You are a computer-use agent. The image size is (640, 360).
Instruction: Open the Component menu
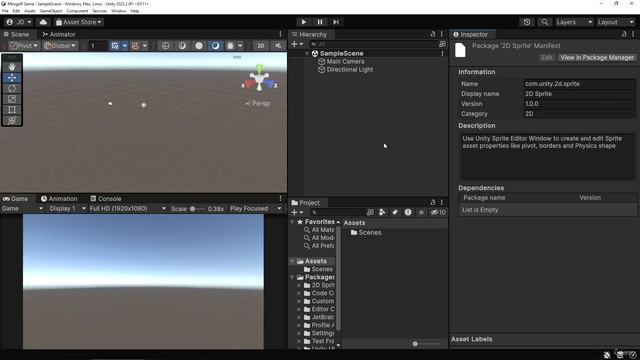77,11
